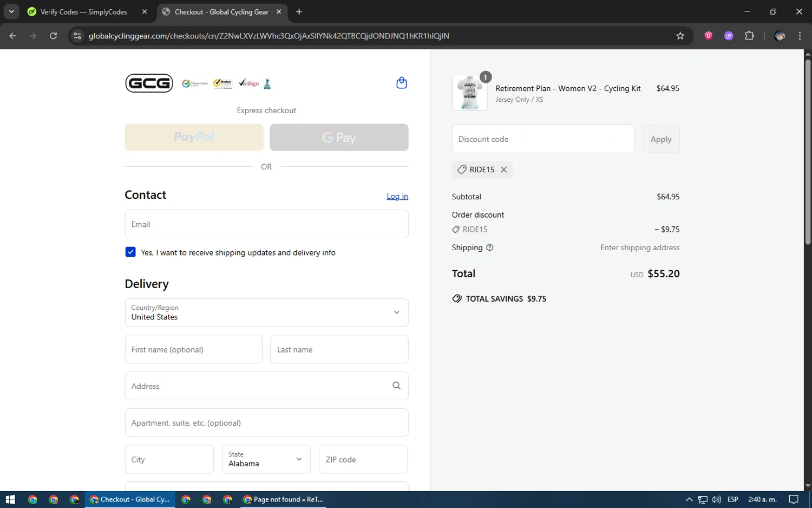This screenshot has width=812, height=508.
Task: Go back to the previous page
Action: pos(13,36)
